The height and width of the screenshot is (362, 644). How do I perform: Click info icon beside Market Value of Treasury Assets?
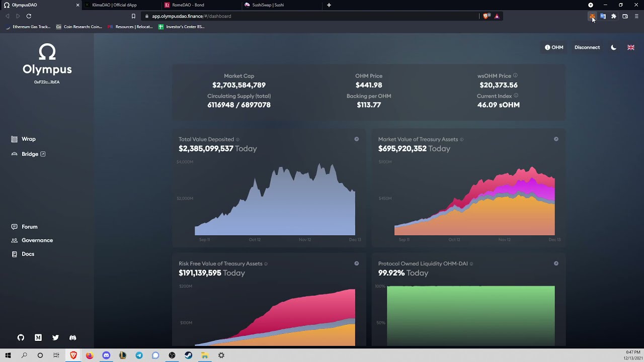[461, 139]
